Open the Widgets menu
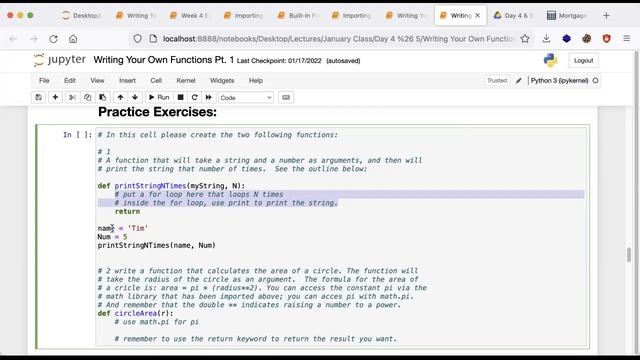The image size is (640, 360). [222, 81]
